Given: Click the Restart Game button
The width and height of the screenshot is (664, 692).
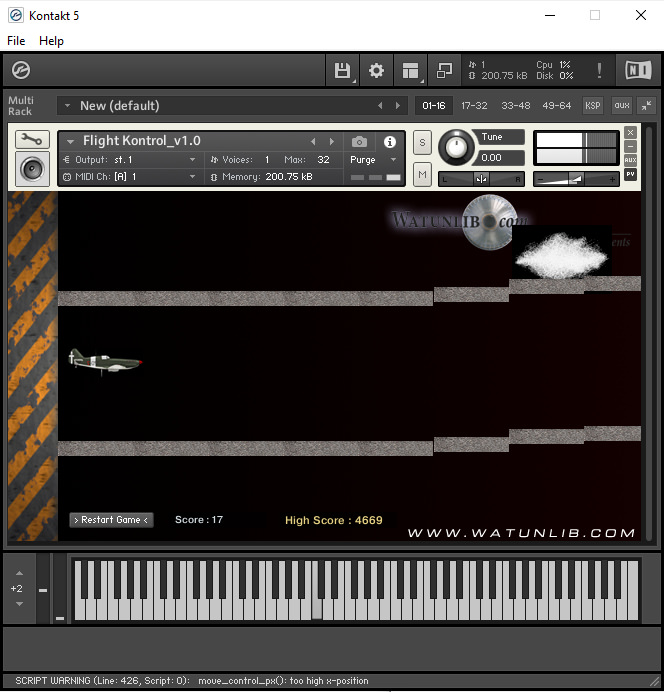Looking at the screenshot, I should pos(111,520).
